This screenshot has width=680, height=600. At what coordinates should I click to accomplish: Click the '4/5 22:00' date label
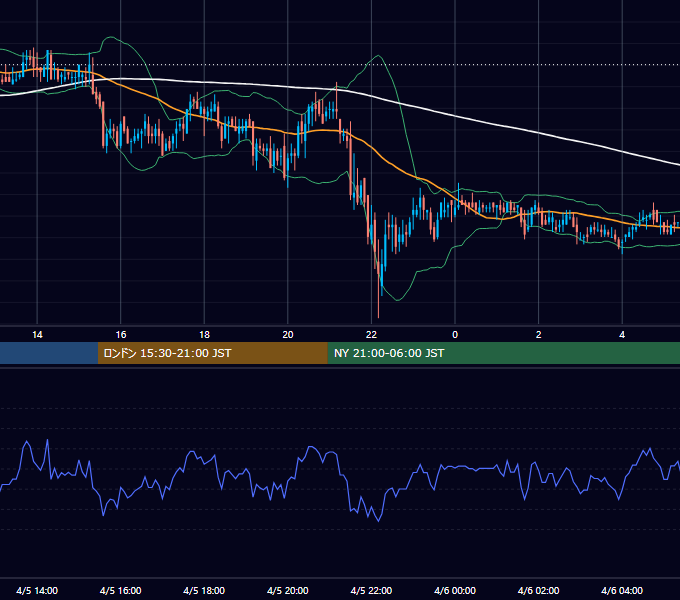point(372,590)
